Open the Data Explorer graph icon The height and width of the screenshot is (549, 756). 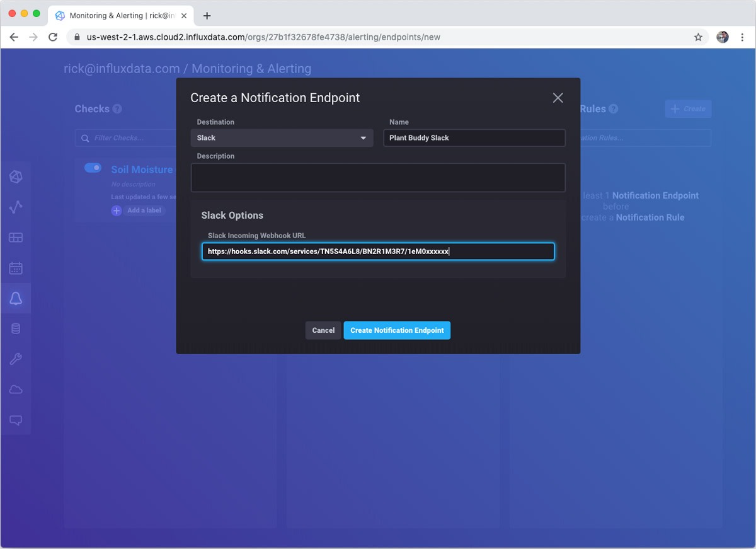pos(16,207)
